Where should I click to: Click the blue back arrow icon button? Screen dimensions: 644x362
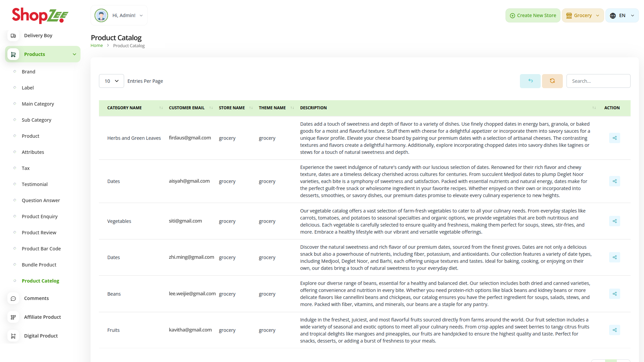[530, 81]
